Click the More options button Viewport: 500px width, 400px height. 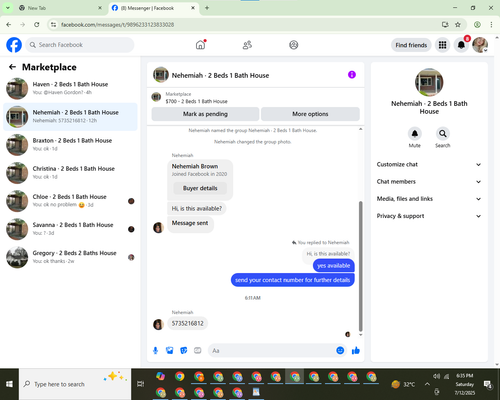pos(310,114)
